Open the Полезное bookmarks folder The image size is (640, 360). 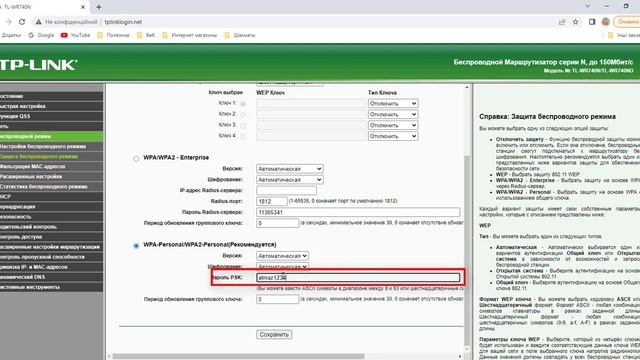click(113, 35)
